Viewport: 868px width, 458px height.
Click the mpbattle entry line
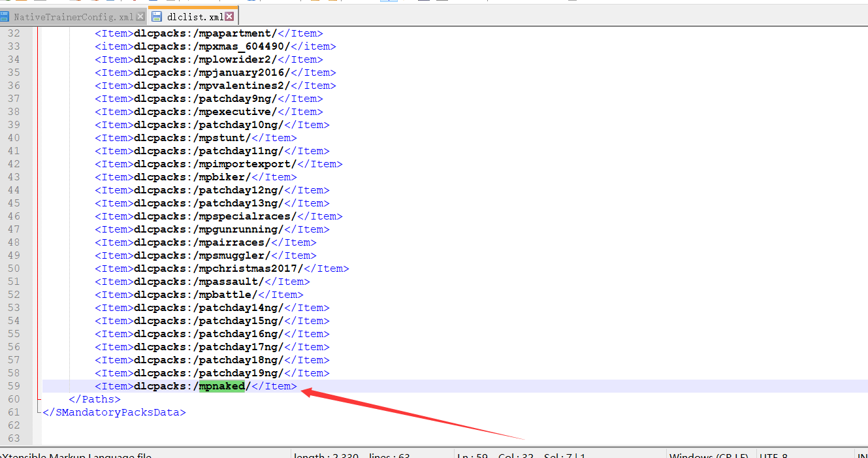199,295
